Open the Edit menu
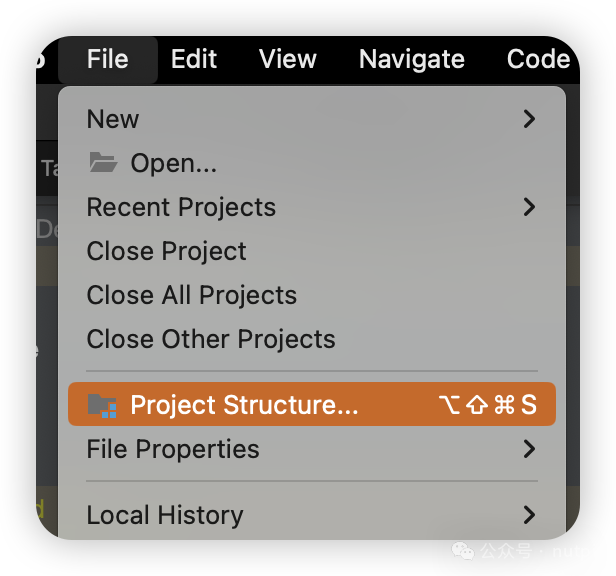Image resolution: width=616 pixels, height=576 pixels. [x=194, y=59]
